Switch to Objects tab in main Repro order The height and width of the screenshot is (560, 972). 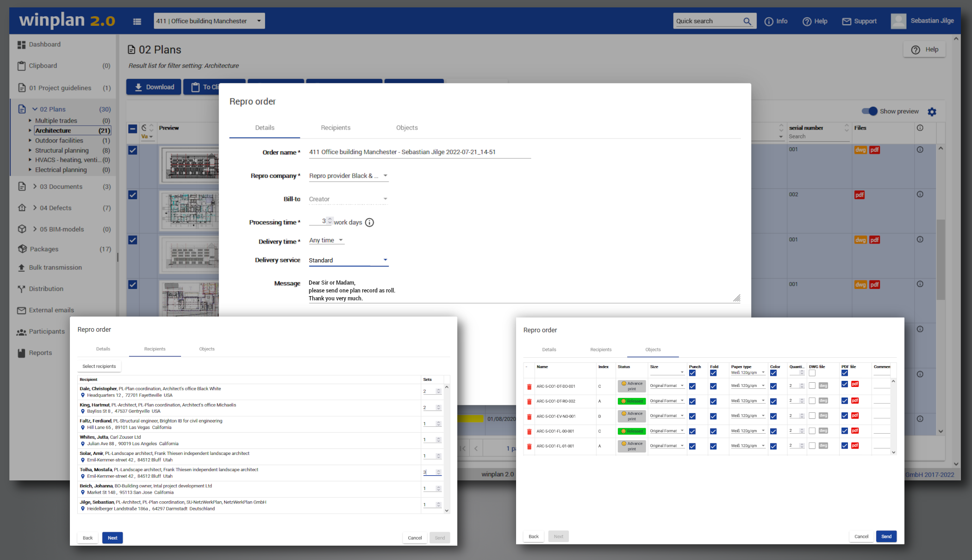point(407,128)
